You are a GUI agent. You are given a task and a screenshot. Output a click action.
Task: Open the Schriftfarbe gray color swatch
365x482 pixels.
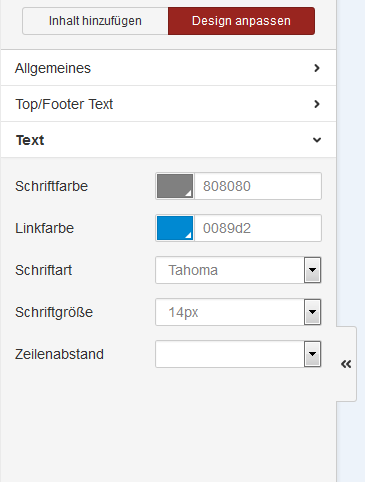[x=175, y=186]
